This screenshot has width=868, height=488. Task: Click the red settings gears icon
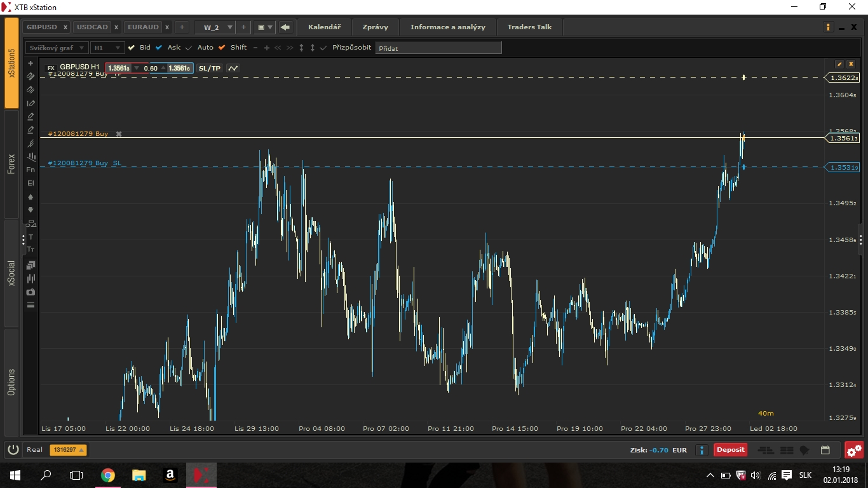tap(854, 451)
